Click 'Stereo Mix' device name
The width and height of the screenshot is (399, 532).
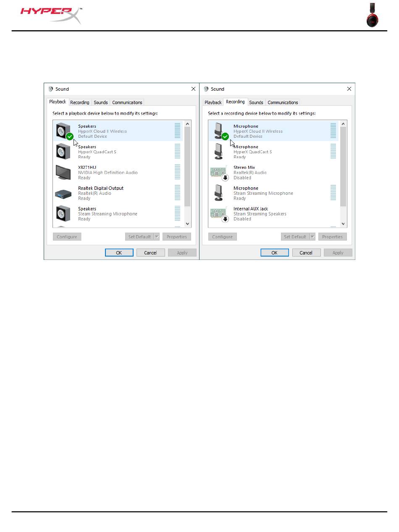tap(244, 168)
